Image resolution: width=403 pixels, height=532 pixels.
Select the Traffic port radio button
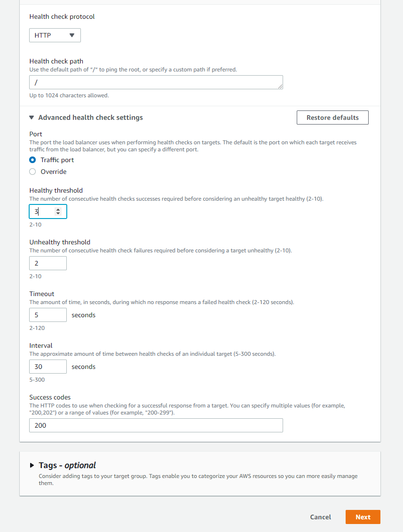(x=32, y=160)
